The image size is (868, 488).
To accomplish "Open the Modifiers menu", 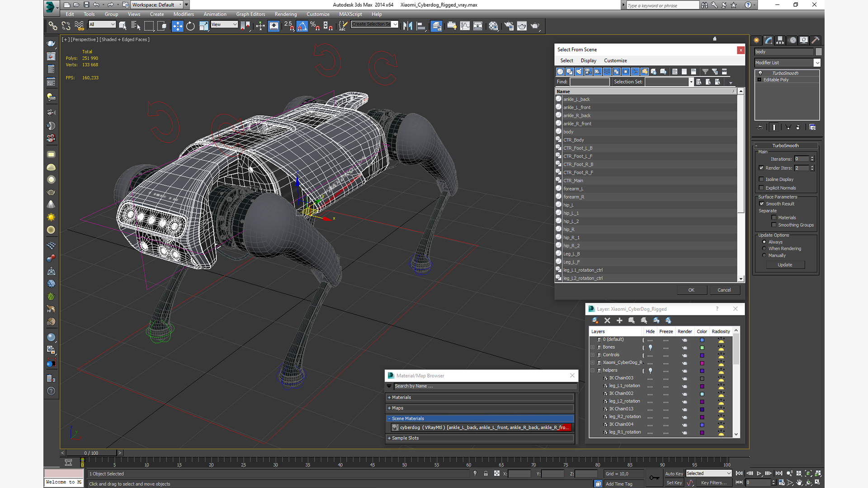I will pos(184,14).
